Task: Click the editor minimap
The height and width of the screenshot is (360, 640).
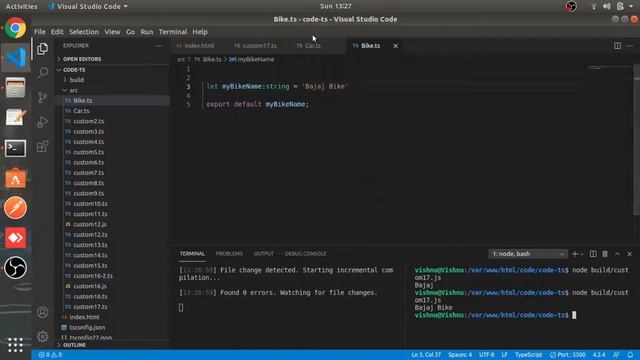Action: [610, 69]
